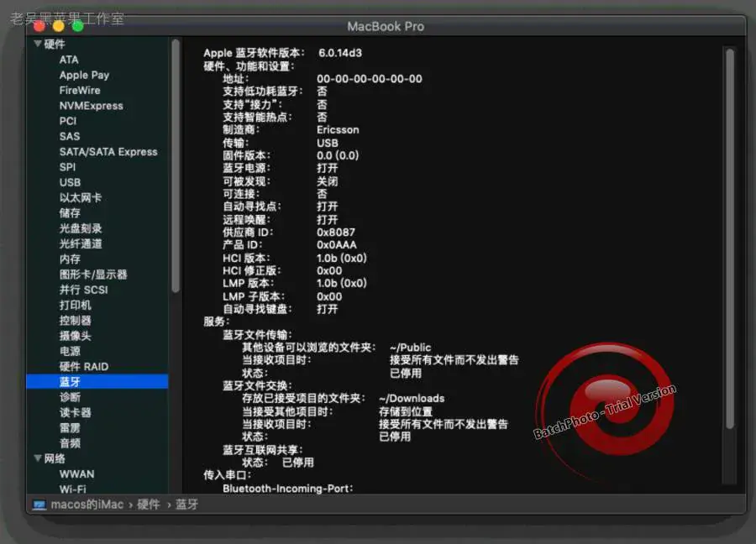Select Apple Pay in the sidebar
The width and height of the screenshot is (756, 544).
(84, 76)
